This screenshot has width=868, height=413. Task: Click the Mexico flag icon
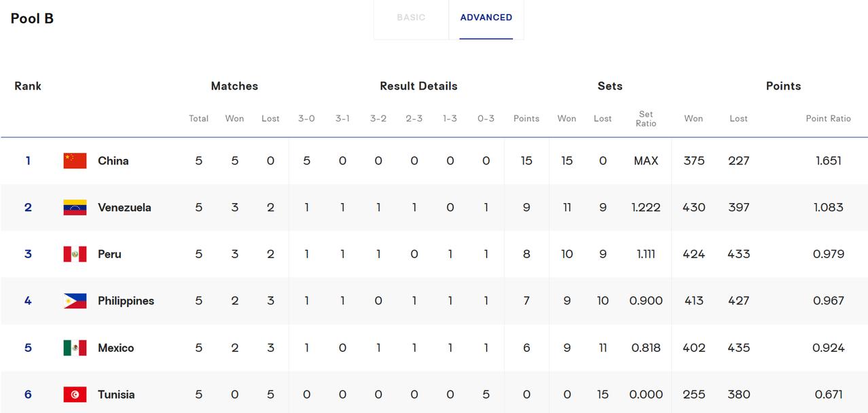coord(75,348)
